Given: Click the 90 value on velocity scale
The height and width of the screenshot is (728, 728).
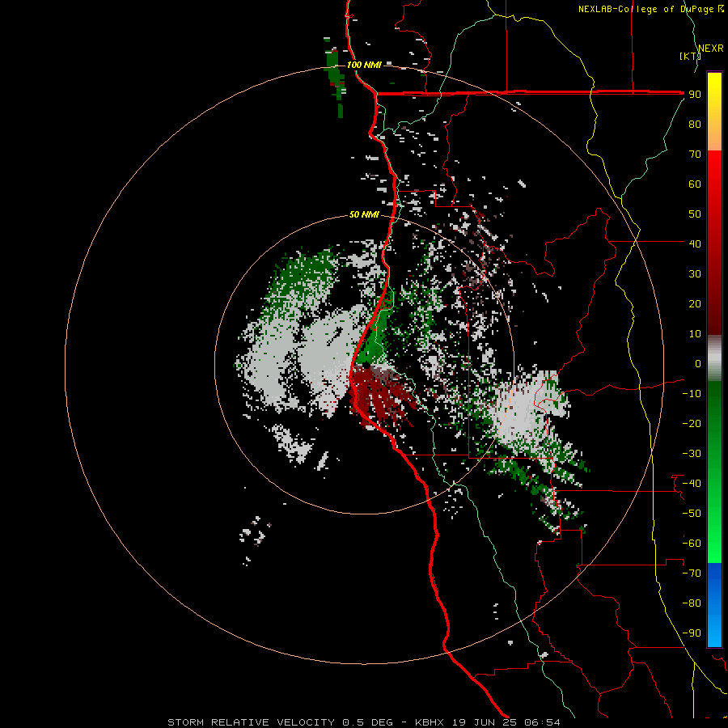Looking at the screenshot, I should [695, 95].
